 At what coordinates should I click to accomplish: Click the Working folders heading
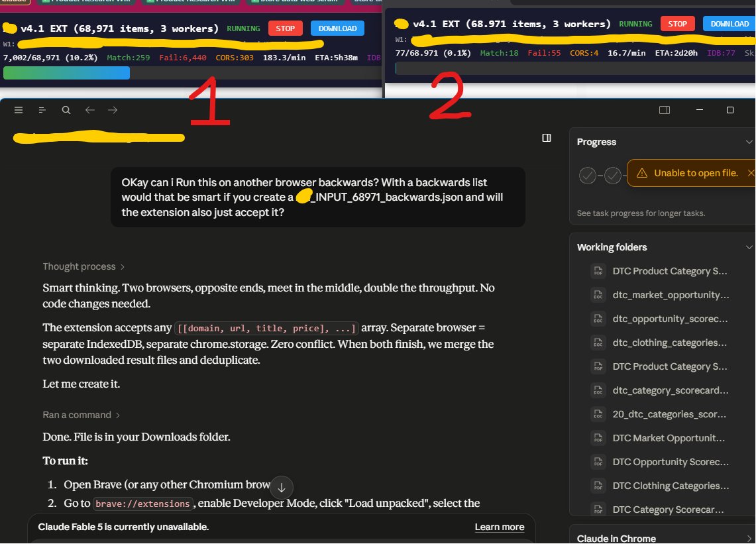coord(612,247)
